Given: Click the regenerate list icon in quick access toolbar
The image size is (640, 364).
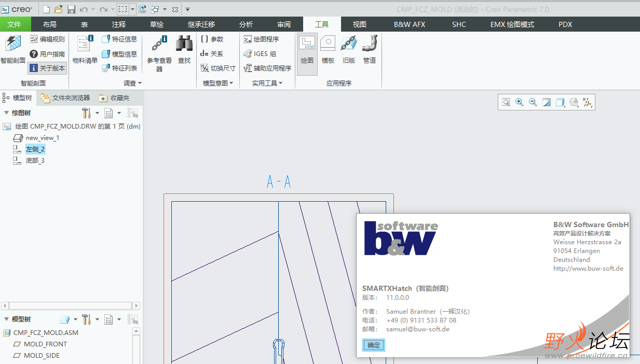Looking at the screenshot, I should coord(142,9).
